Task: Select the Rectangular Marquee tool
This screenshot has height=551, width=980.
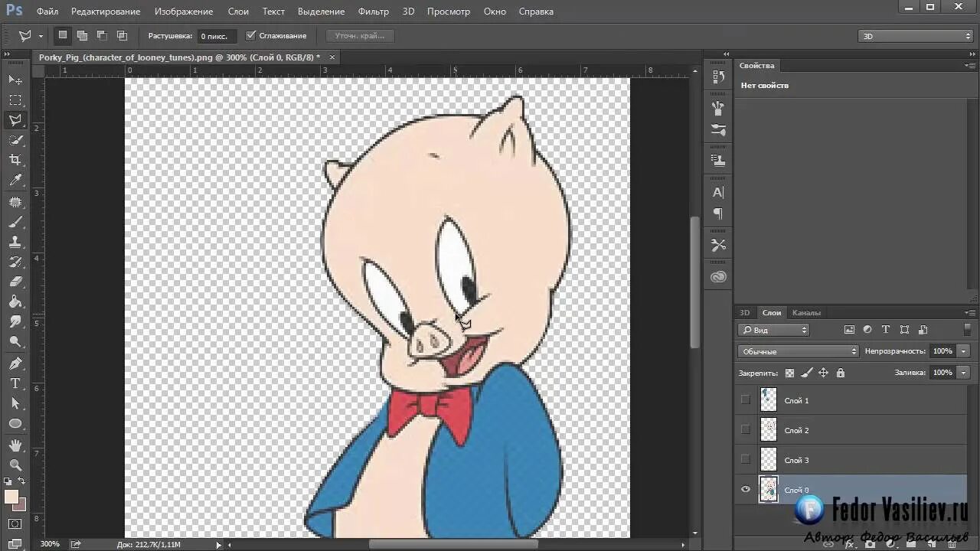Action: click(15, 100)
